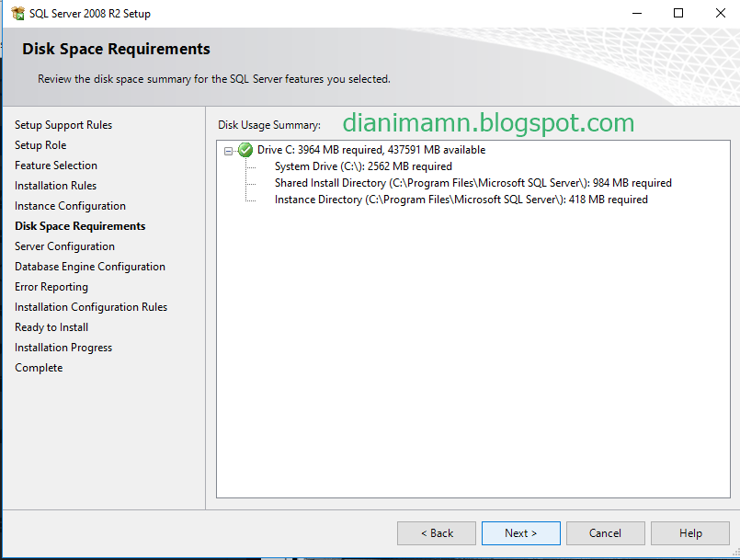Select the "Feature Selection" step

[58, 165]
